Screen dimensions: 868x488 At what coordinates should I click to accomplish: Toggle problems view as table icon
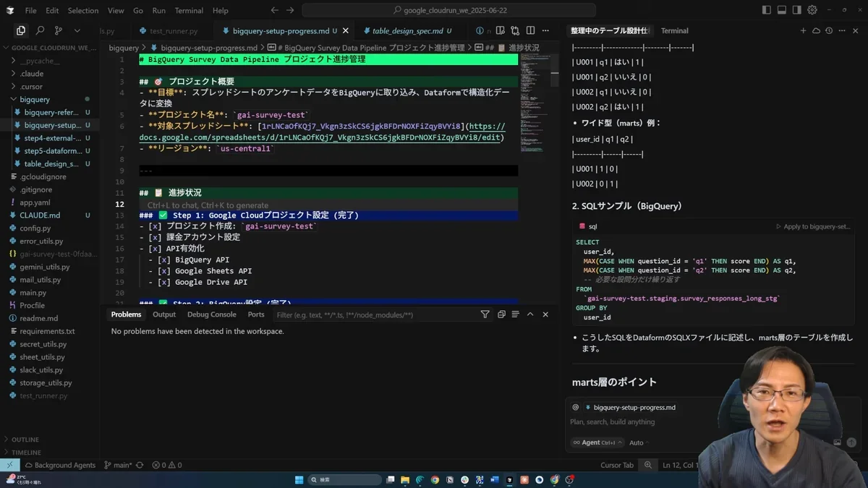[x=515, y=314]
